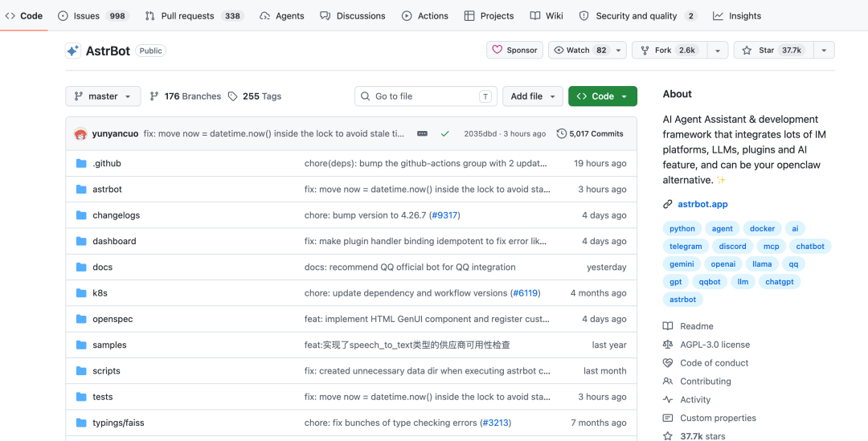Viewport: 868px width, 441px height.
Task: Open pull request #9317 link
Action: click(x=444, y=215)
